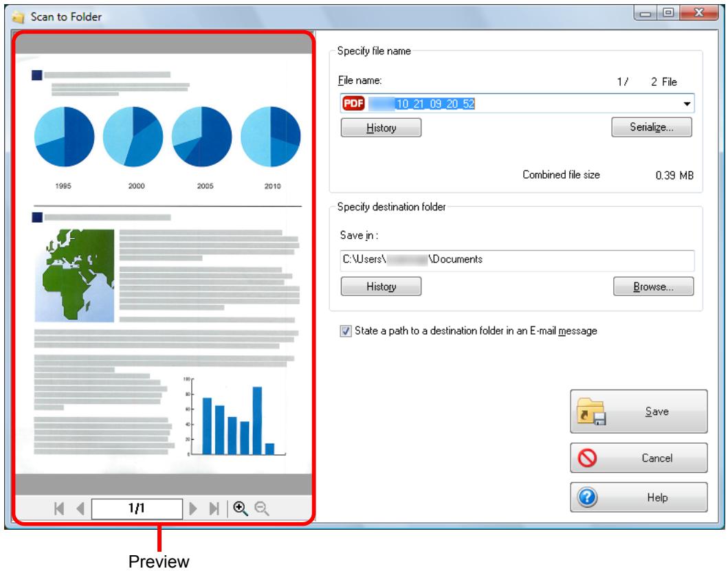
Task: Click the Save in path field
Action: [517, 260]
